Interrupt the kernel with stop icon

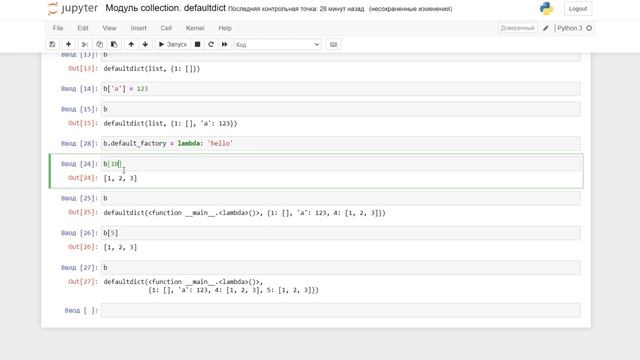pos(197,44)
